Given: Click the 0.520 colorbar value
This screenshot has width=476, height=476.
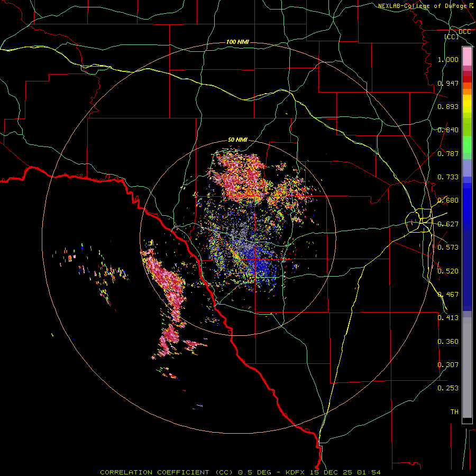Looking at the screenshot, I should point(448,271).
